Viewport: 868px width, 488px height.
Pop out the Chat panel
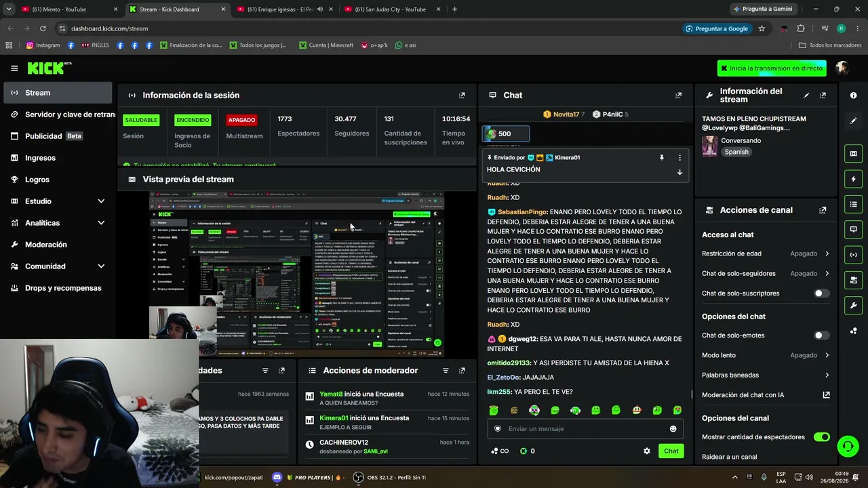tap(678, 96)
